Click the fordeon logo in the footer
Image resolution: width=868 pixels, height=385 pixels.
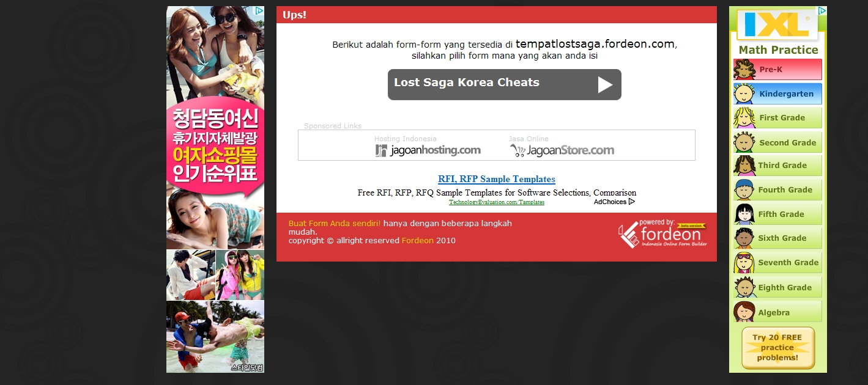coord(662,234)
